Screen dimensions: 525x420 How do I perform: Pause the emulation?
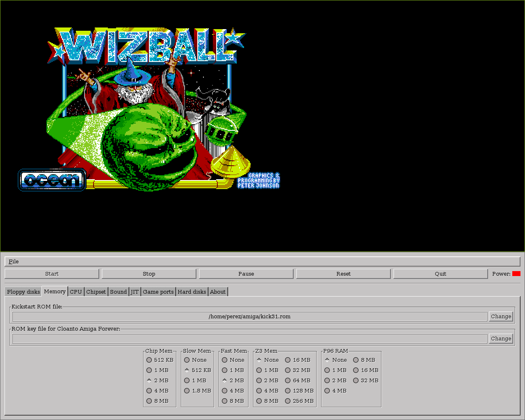(246, 274)
